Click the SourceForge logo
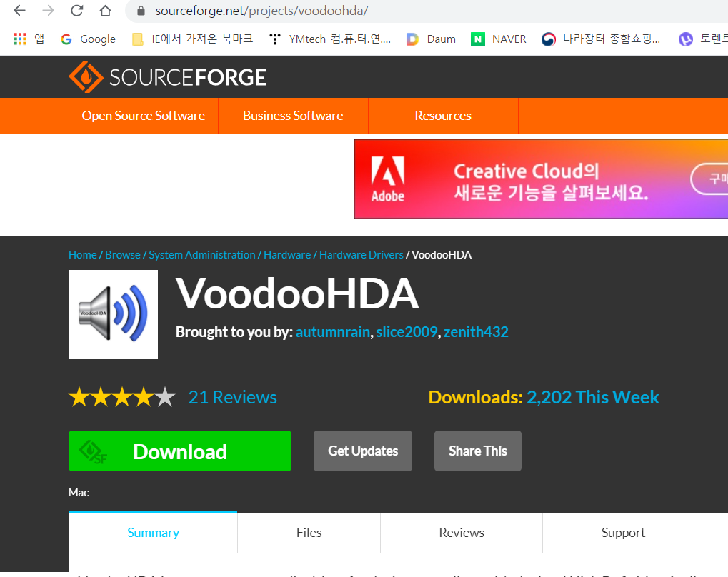The width and height of the screenshot is (728, 577). coord(167,77)
